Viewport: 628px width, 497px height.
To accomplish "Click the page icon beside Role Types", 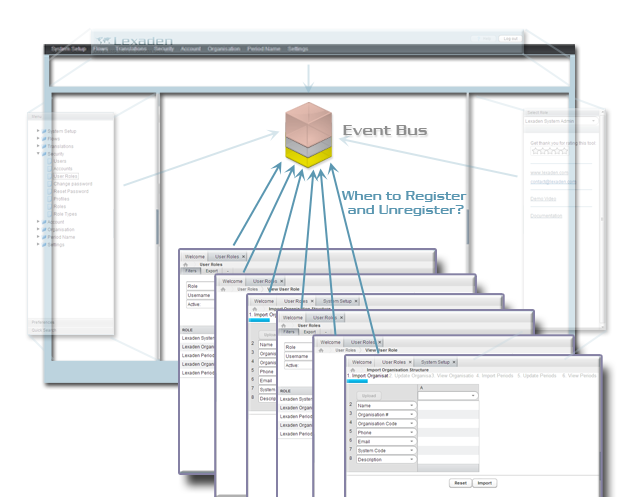I will pyautogui.click(x=50, y=214).
